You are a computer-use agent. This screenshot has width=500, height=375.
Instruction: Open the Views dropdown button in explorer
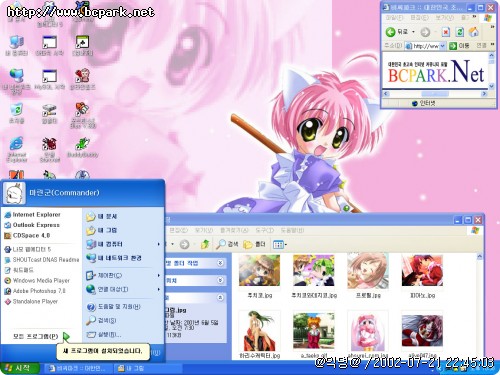click(280, 245)
